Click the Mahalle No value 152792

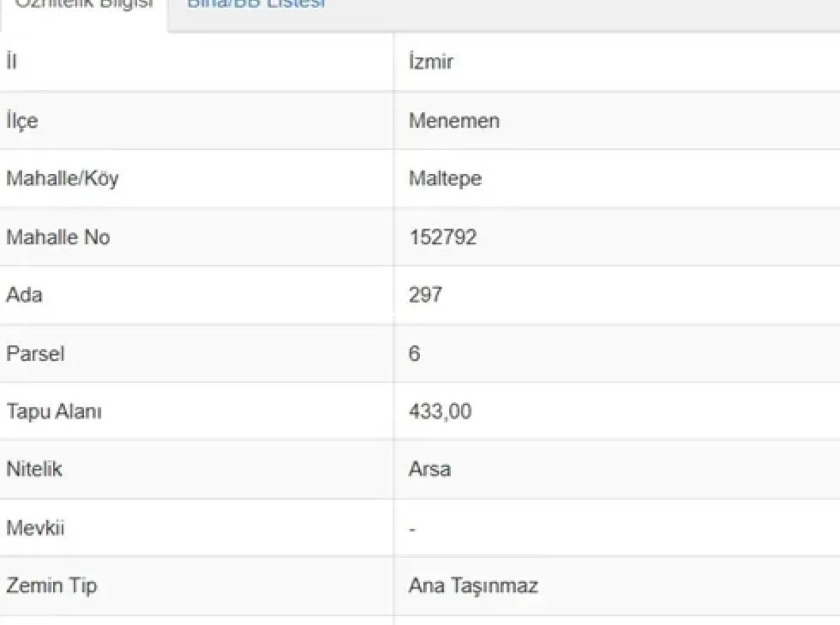click(443, 237)
